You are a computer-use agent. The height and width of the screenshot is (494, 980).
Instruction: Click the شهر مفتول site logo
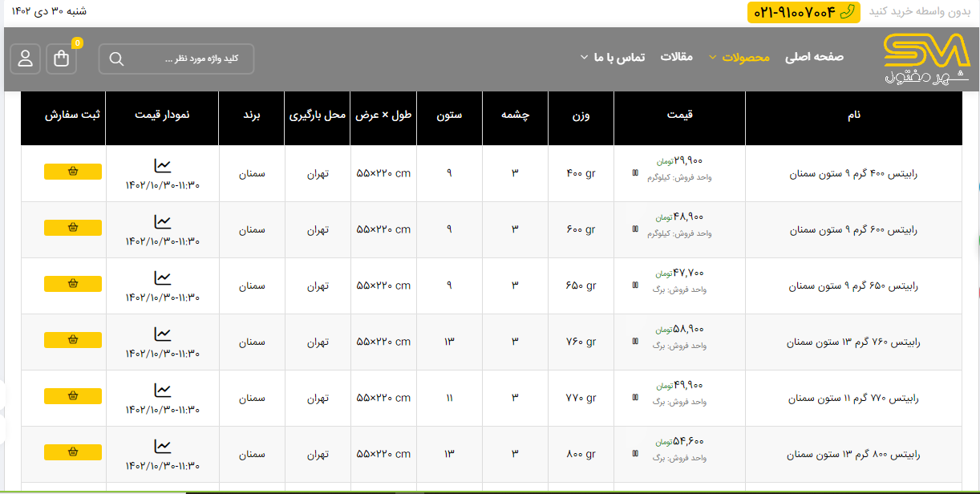926,60
